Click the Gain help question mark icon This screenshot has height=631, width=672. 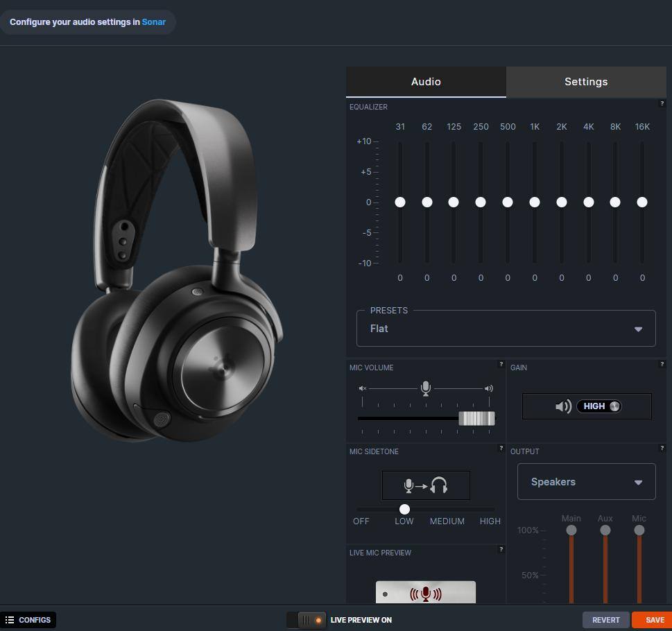tap(662, 364)
